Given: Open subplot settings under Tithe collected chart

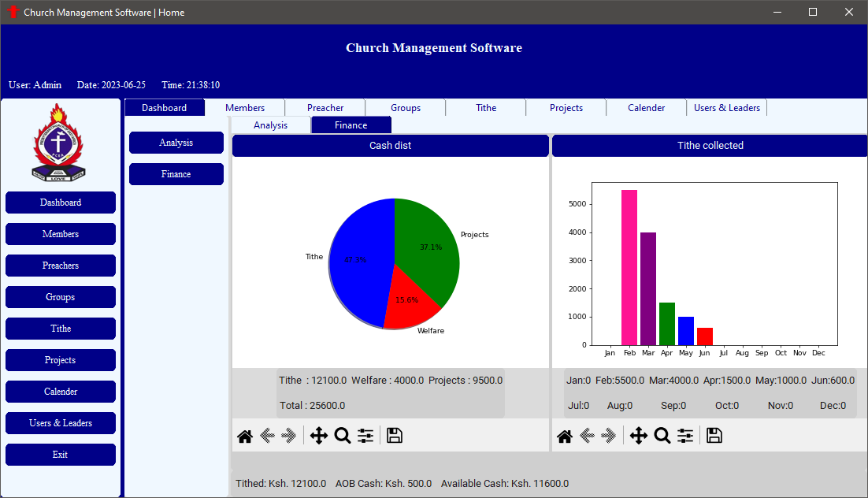Looking at the screenshot, I should point(685,436).
